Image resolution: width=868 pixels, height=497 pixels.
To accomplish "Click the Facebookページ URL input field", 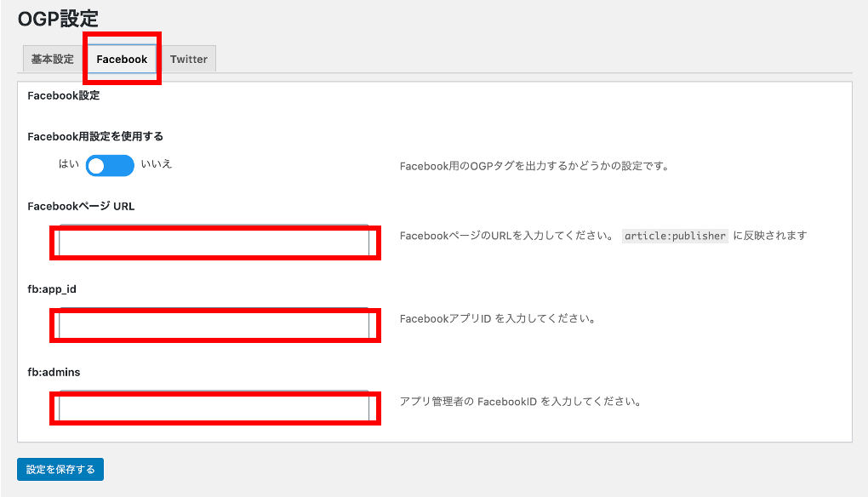I will pyautogui.click(x=214, y=242).
